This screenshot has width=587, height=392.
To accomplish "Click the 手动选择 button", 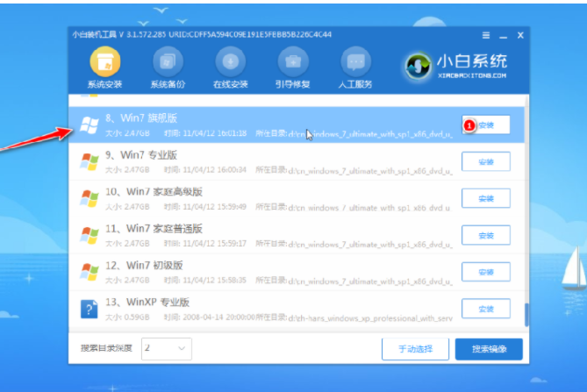I will [414, 348].
